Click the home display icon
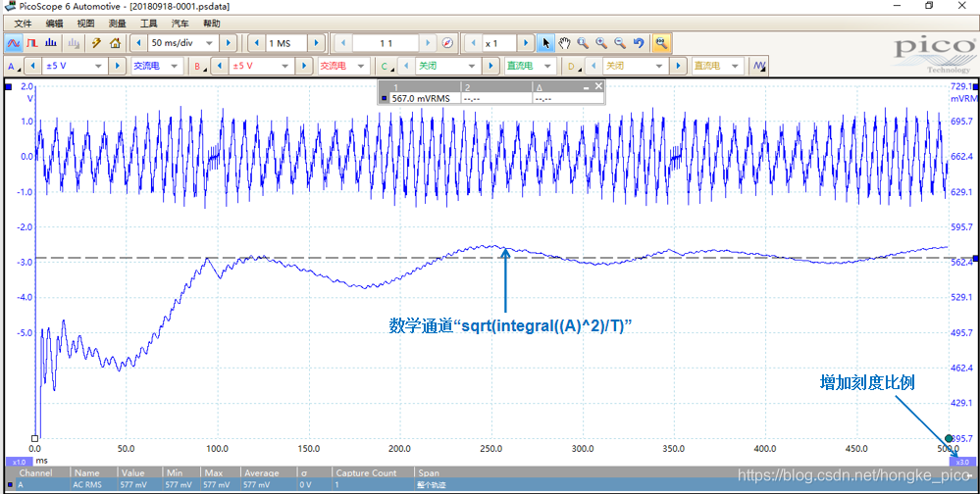Screen dimensions: 980x494 click(x=115, y=43)
